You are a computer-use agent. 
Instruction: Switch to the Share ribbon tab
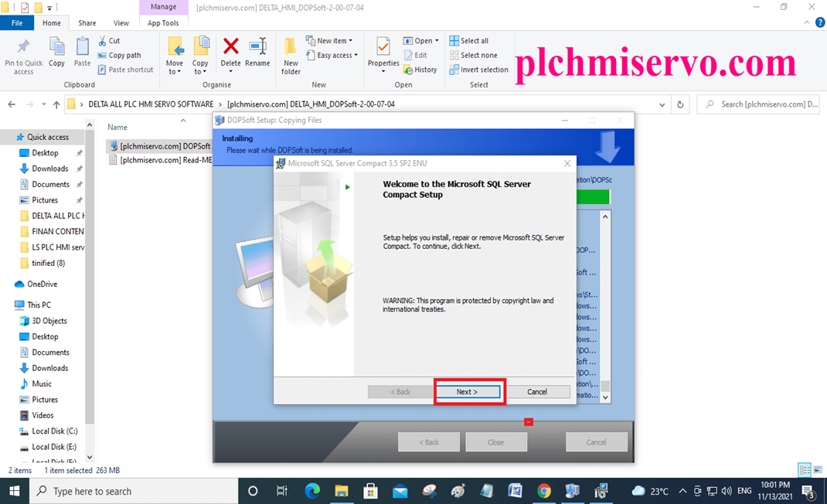(x=87, y=22)
